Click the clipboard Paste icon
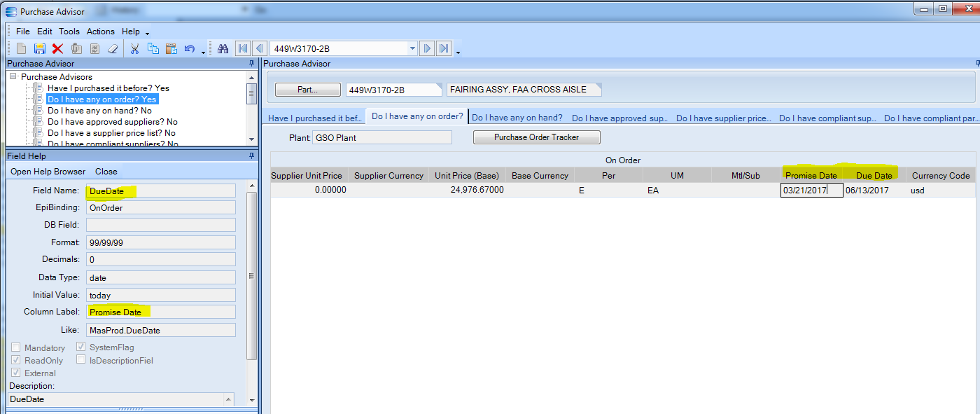 pos(171,48)
